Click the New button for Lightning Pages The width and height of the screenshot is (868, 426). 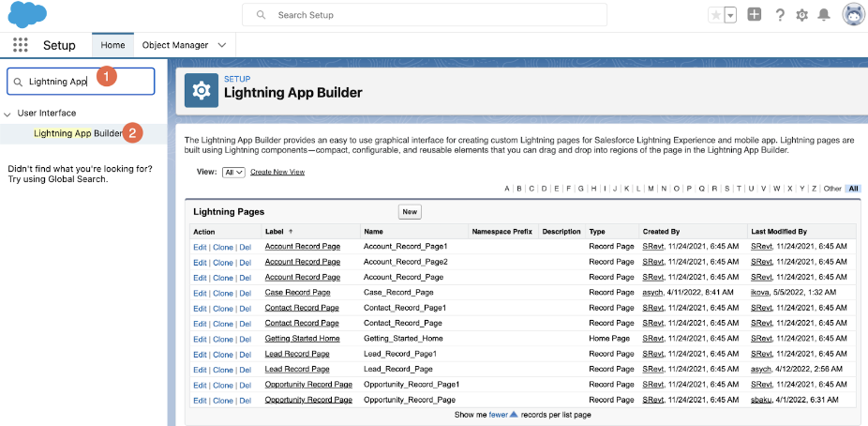pyautogui.click(x=410, y=212)
